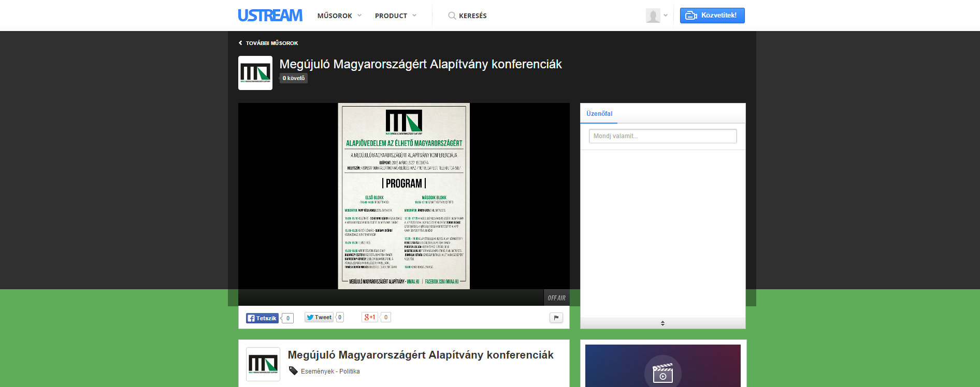Click the channel logo in info card
The width and height of the screenshot is (980, 387).
pos(263,364)
